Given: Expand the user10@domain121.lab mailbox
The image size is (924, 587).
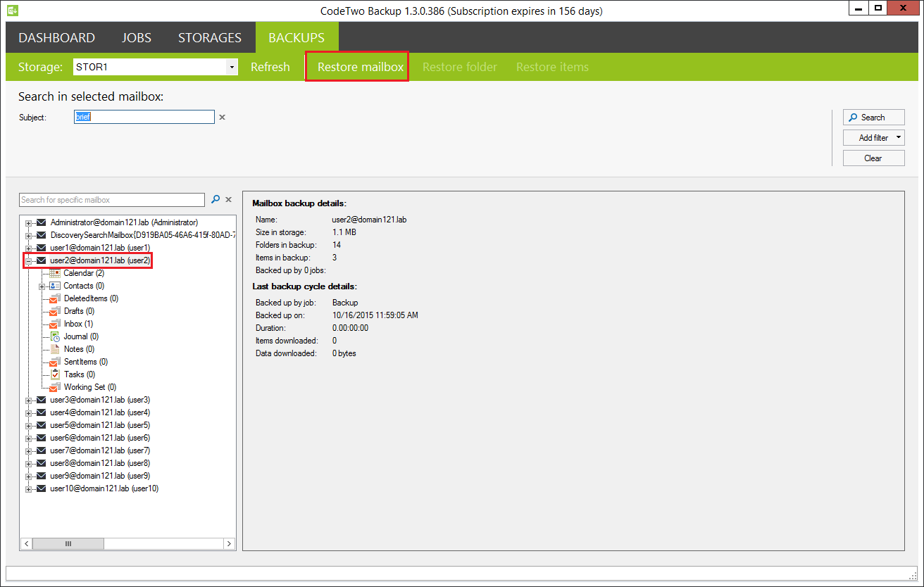Looking at the screenshot, I should click(29, 488).
